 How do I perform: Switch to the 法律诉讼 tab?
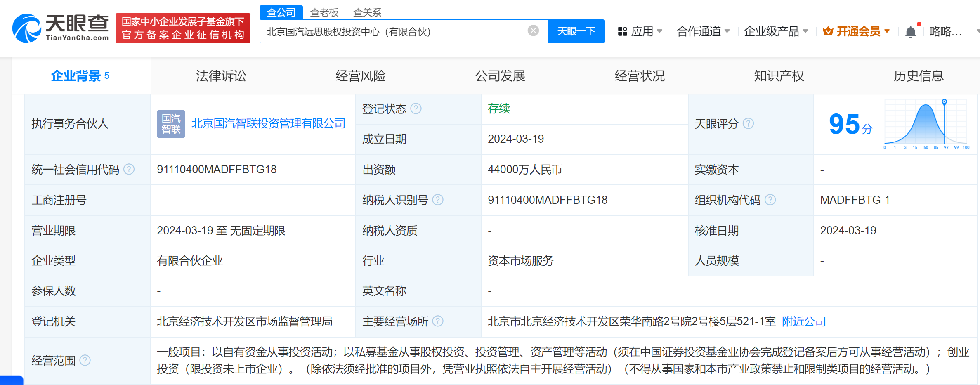pos(221,76)
